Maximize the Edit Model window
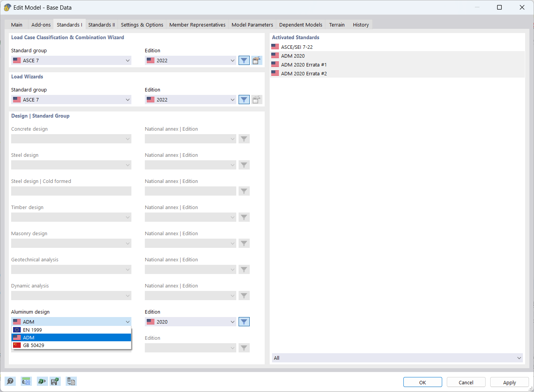Image resolution: width=534 pixels, height=392 pixels. [x=499, y=7]
